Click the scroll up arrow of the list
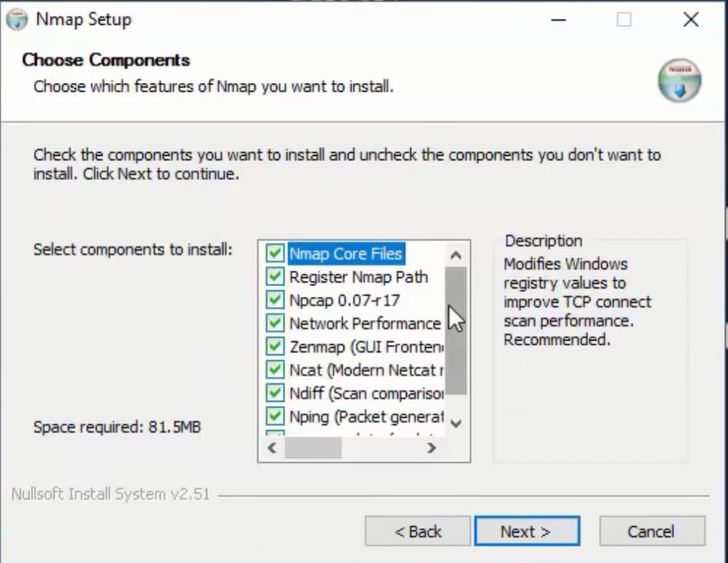 tap(456, 255)
